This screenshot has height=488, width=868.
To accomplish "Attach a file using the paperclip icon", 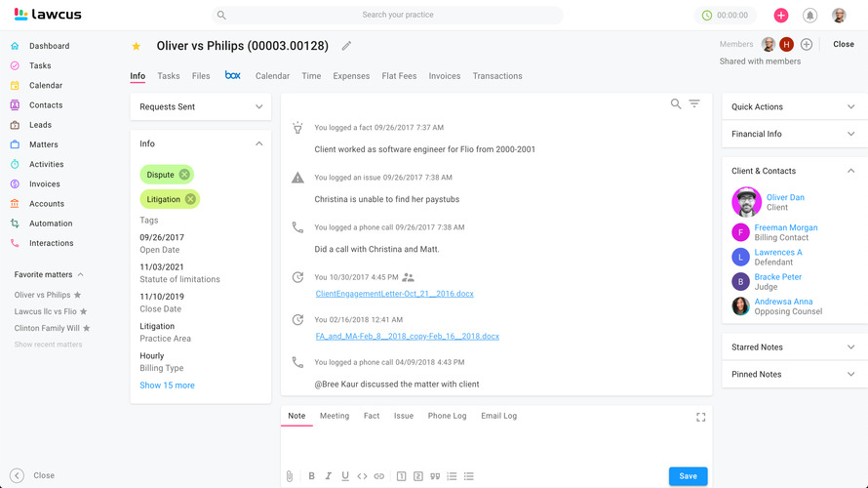I will (290, 476).
